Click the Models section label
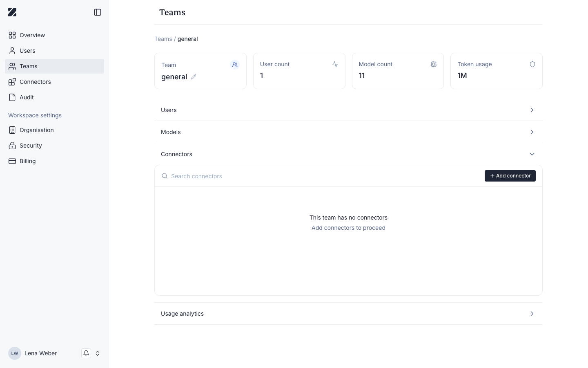Viewport: 588px width, 368px height. [x=171, y=132]
